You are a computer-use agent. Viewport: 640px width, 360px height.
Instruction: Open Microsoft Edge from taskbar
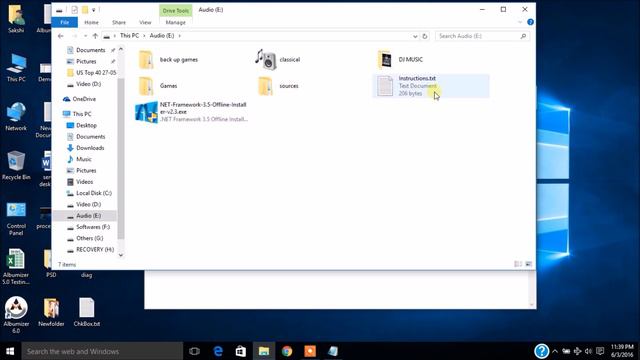pos(218,351)
